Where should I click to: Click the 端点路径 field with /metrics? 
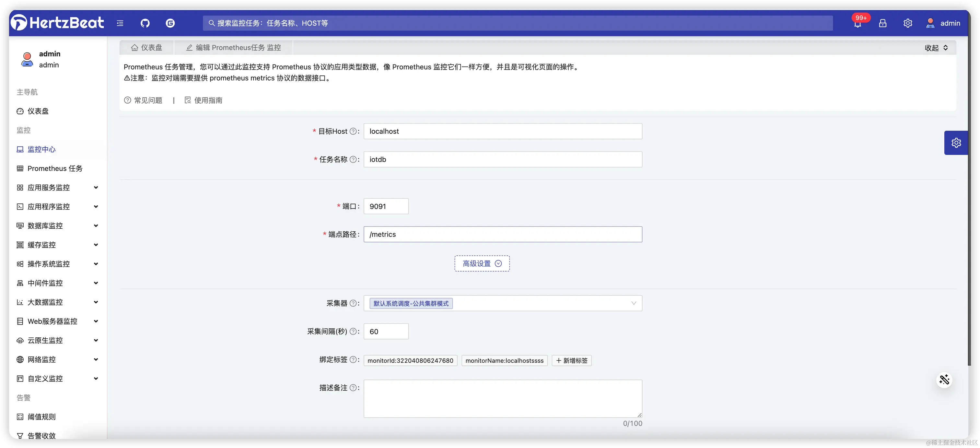[x=503, y=234]
